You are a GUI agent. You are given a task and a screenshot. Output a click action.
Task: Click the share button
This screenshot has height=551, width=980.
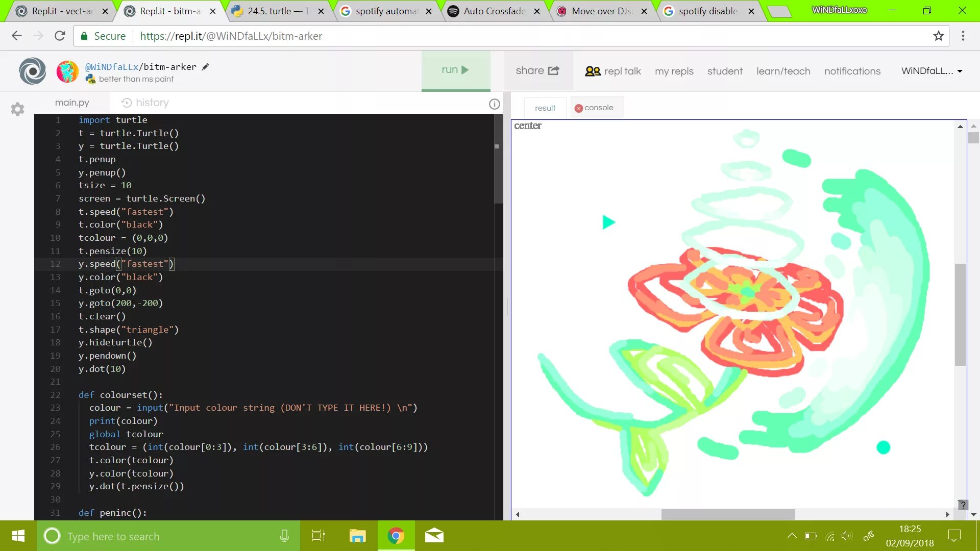point(537,71)
